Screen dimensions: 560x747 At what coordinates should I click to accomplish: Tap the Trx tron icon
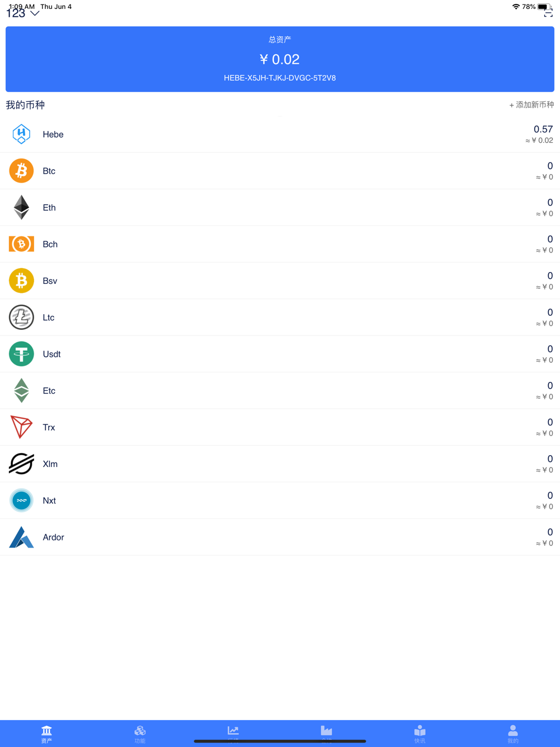[21, 427]
